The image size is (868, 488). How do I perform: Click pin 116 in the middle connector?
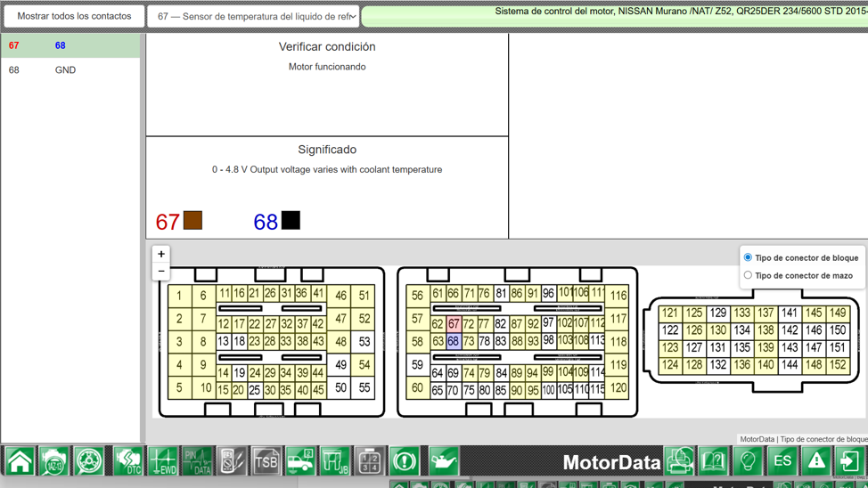618,296
